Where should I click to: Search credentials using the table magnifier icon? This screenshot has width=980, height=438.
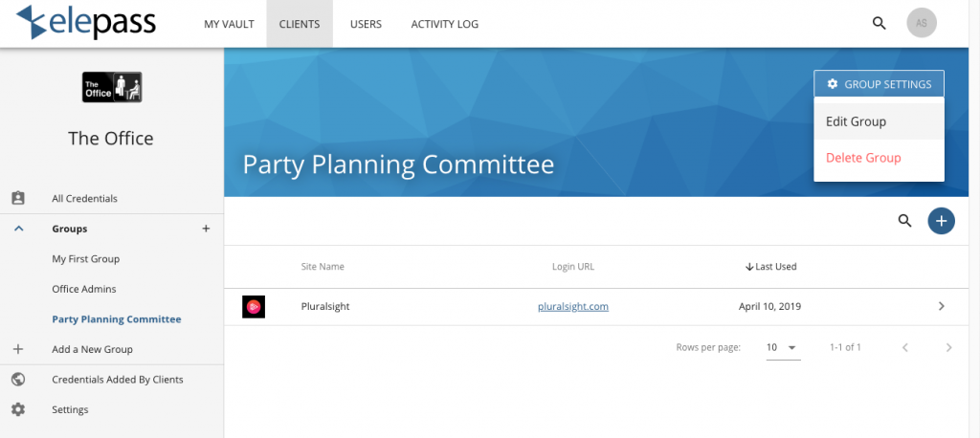click(x=904, y=221)
